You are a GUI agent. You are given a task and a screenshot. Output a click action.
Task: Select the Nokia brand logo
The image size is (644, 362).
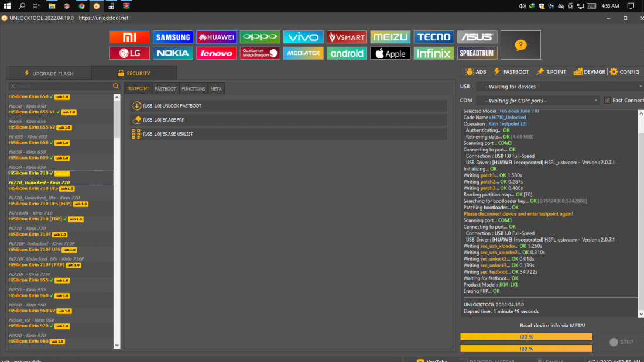click(x=173, y=53)
